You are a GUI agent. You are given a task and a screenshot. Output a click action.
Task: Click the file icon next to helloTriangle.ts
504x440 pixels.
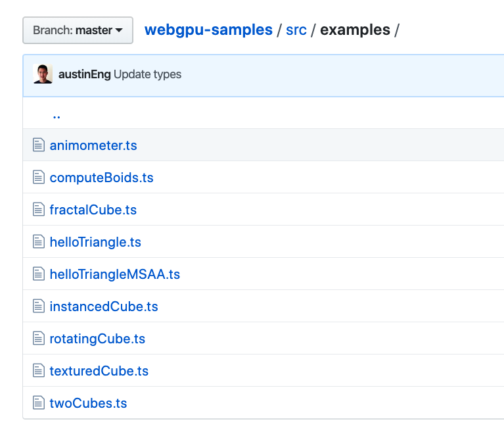point(38,242)
